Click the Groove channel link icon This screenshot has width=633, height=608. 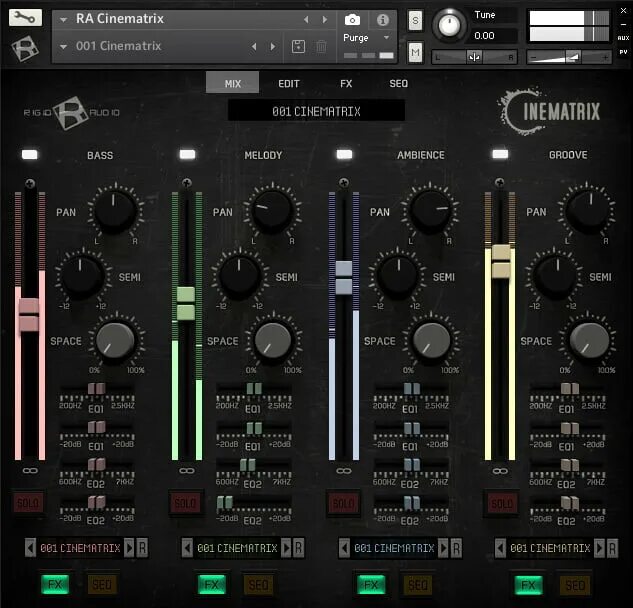click(500, 470)
